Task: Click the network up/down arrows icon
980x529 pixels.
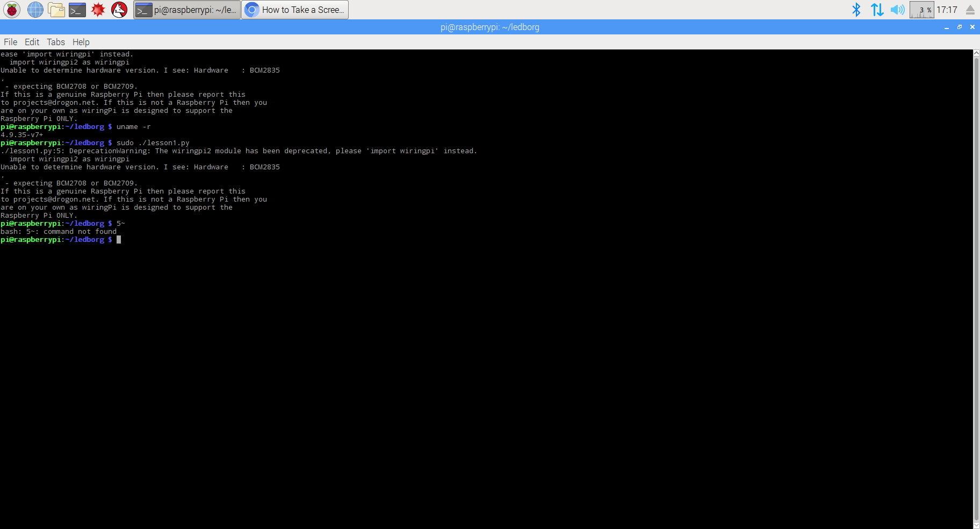Action: coord(877,10)
